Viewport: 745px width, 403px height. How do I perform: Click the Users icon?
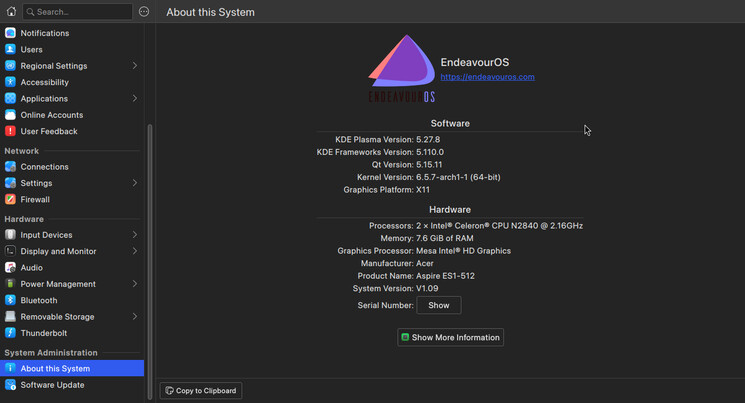coord(10,49)
